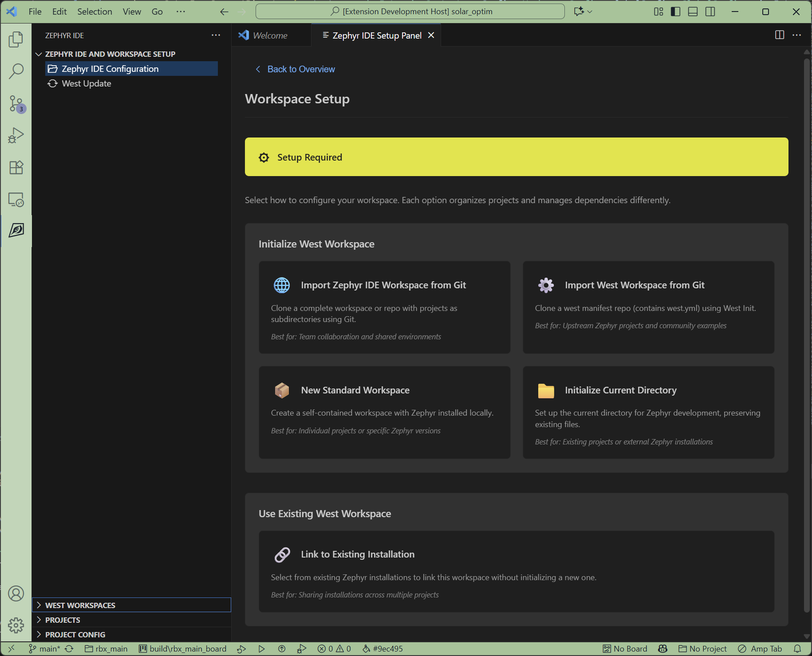Click the Customize Layout icon in title bar
Viewport: 812px width, 656px height.
pyautogui.click(x=658, y=12)
